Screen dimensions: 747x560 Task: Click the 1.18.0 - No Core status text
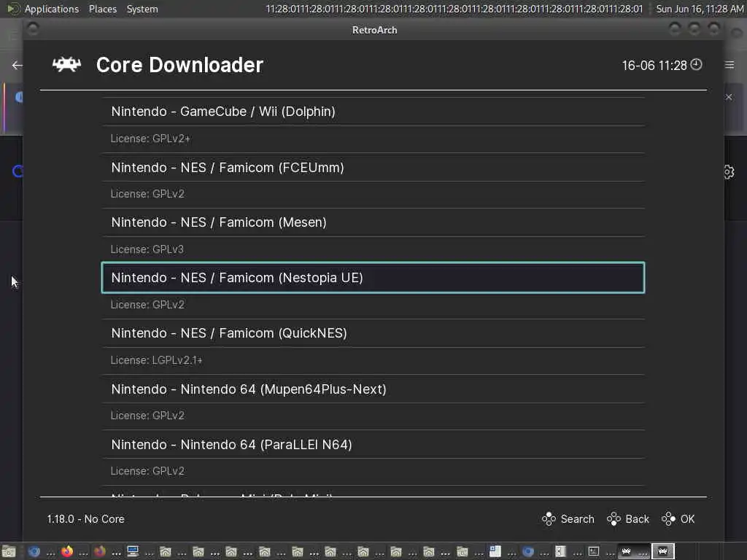point(86,519)
